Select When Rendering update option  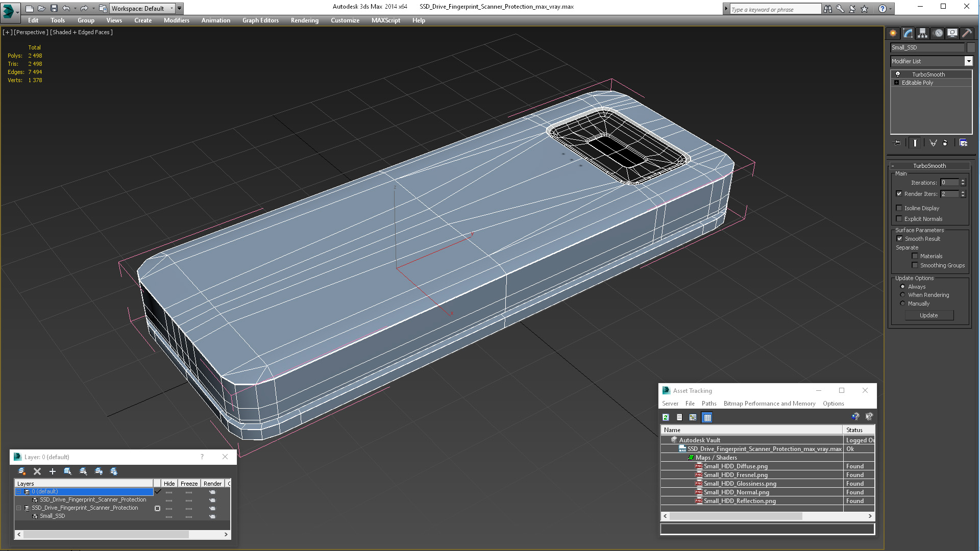tap(902, 295)
